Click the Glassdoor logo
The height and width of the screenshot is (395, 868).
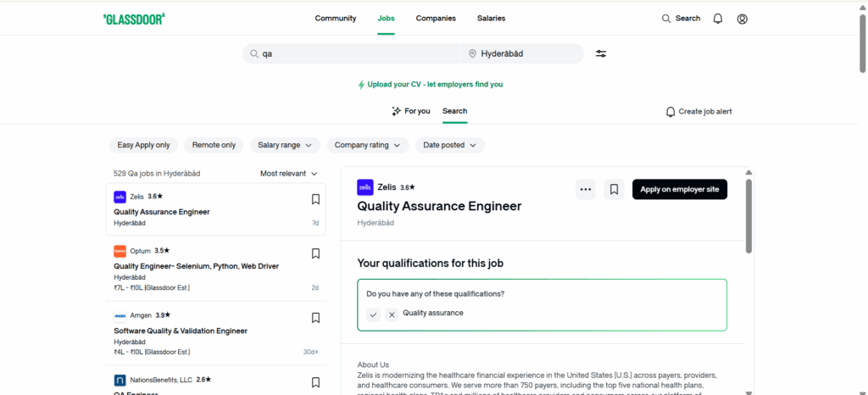click(134, 19)
